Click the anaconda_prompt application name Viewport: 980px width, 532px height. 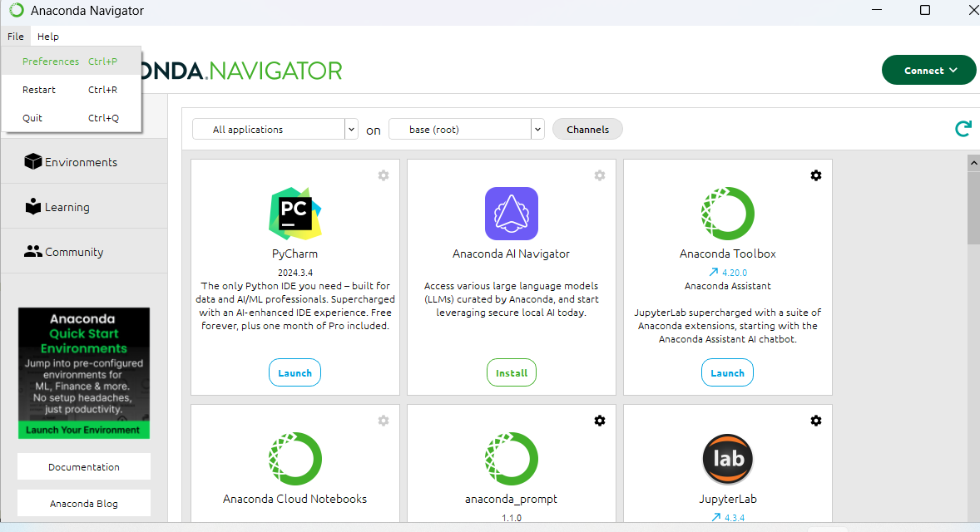512,499
